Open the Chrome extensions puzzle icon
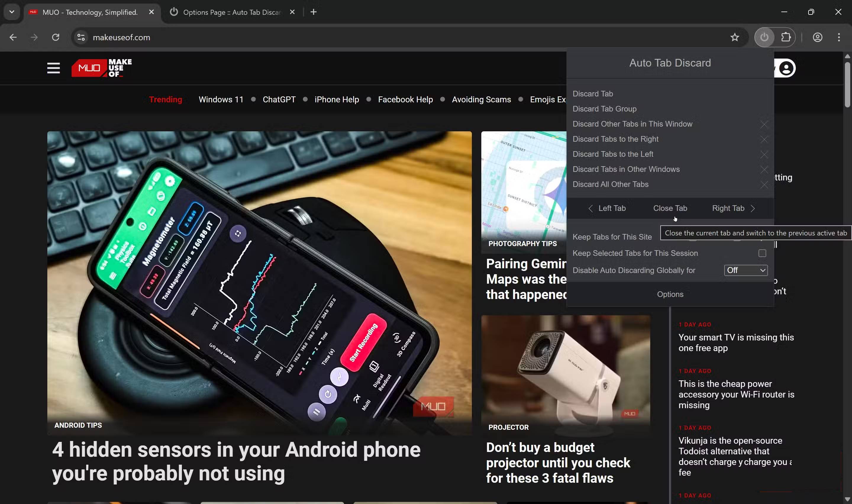 click(786, 37)
